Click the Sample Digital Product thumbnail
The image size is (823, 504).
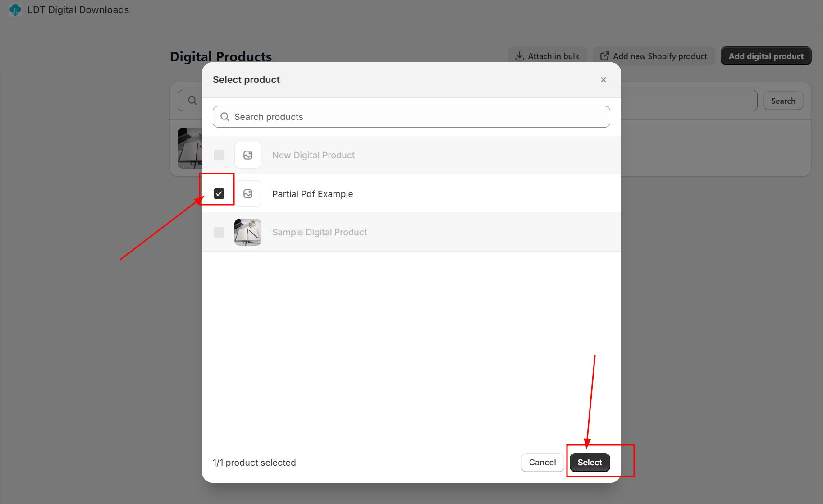click(247, 232)
